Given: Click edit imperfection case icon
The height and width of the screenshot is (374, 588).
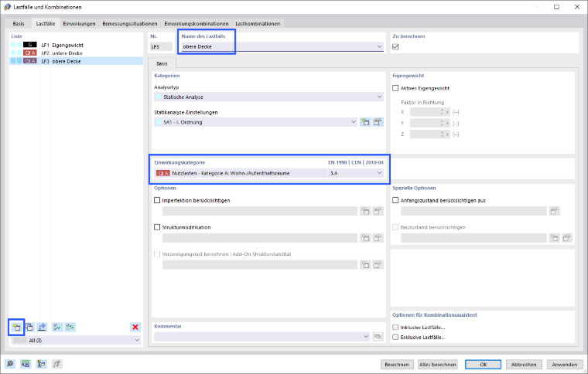Looking at the screenshot, I should pos(378,211).
